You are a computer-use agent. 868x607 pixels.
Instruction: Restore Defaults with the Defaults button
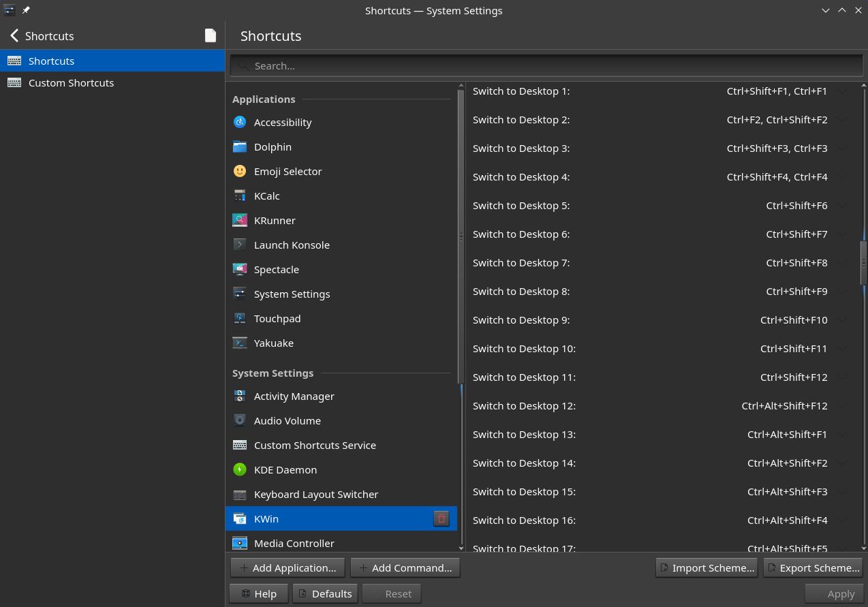point(325,593)
